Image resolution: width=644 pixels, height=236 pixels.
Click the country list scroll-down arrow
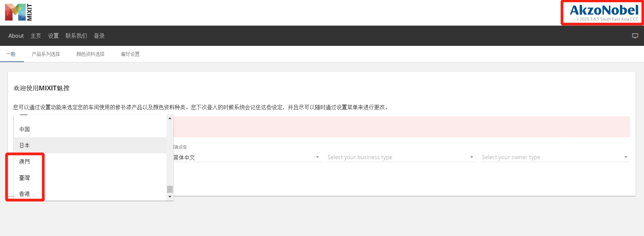click(x=170, y=197)
